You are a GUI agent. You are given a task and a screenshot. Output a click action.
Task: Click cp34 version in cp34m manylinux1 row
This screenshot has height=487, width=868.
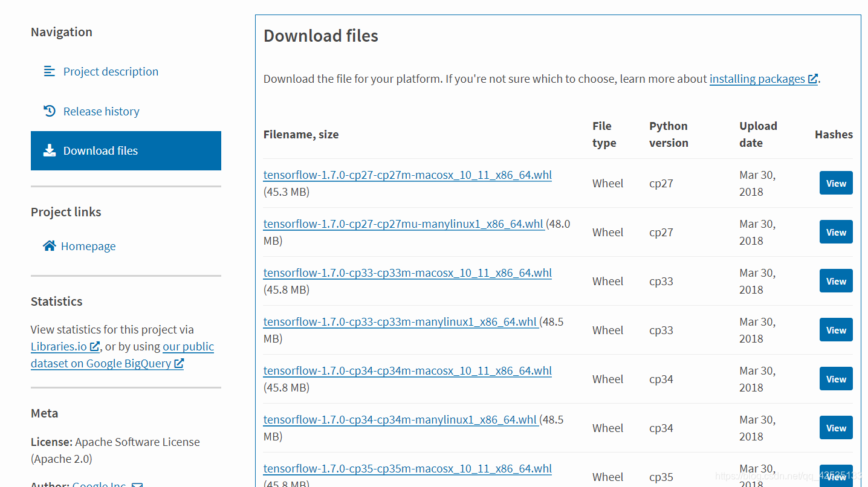click(x=661, y=428)
